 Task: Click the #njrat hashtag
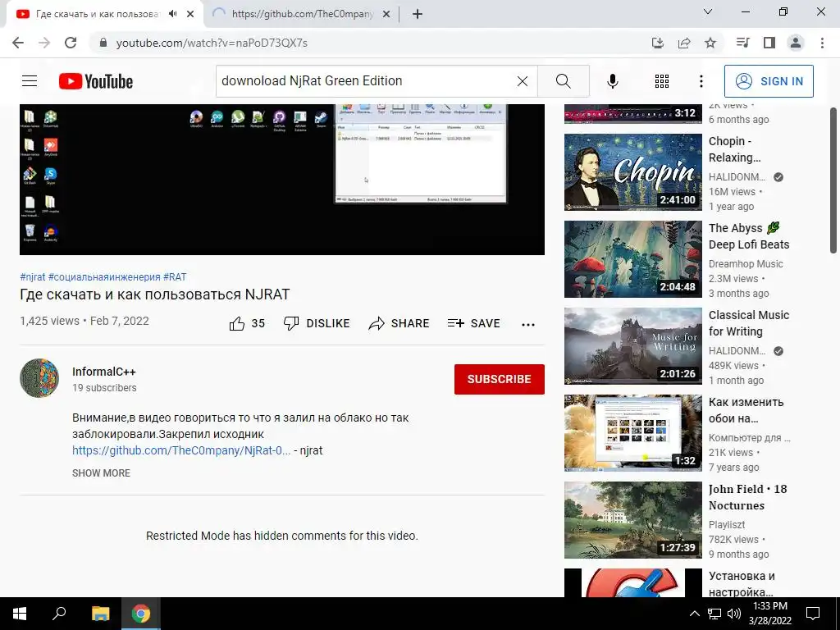(x=33, y=277)
